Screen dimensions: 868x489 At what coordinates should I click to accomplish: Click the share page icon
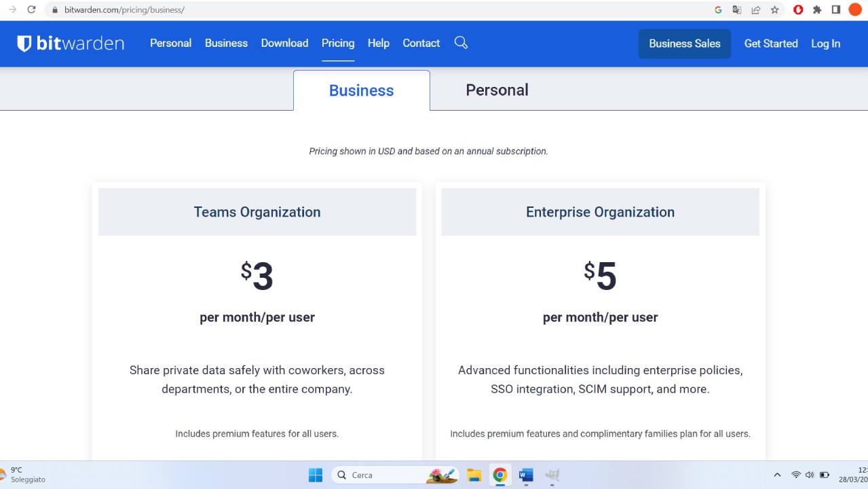coord(755,10)
